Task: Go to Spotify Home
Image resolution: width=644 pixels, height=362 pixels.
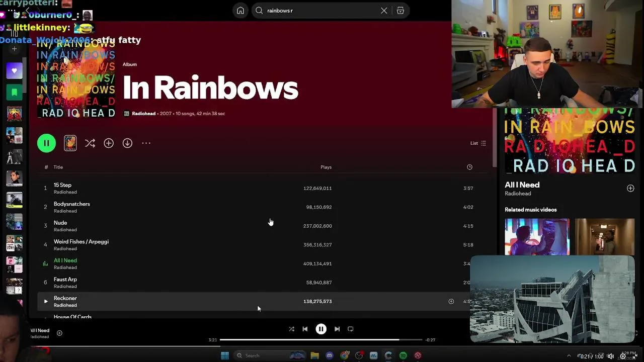Action: [x=240, y=11]
